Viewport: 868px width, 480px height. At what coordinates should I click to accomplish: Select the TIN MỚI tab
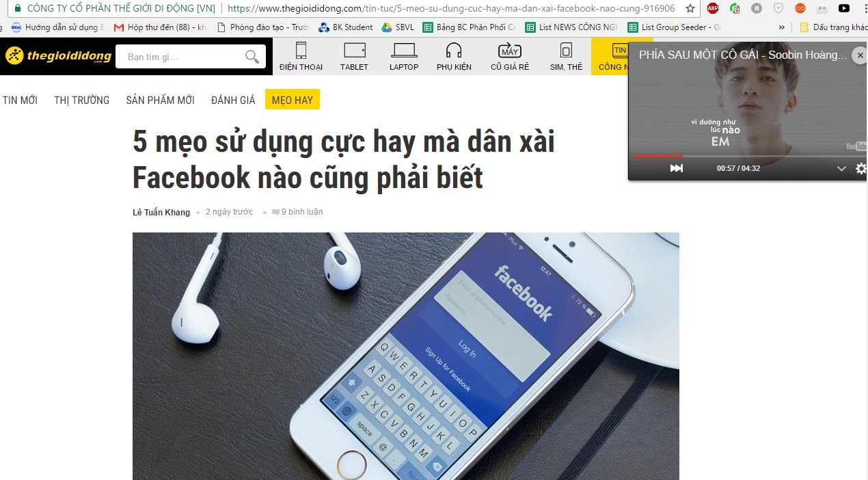point(20,100)
